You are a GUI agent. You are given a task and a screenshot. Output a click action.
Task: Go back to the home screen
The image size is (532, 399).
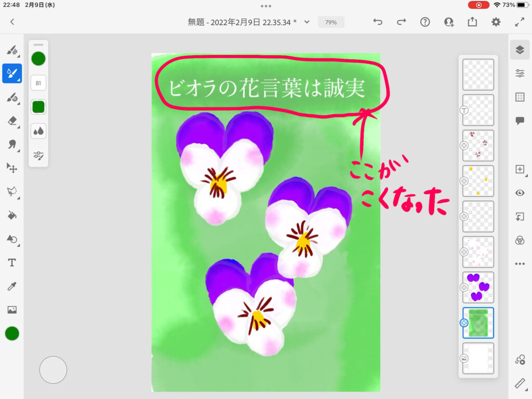click(12, 22)
